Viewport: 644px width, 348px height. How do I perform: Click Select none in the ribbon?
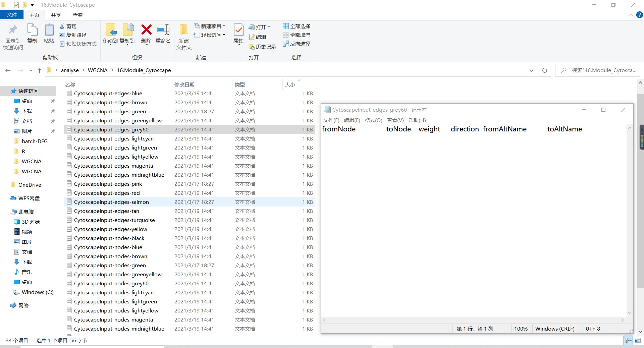[x=297, y=35]
